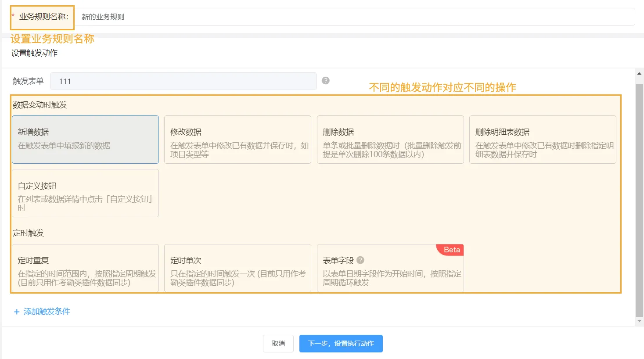Click 下一步，设置执行动作 button

pos(341,344)
